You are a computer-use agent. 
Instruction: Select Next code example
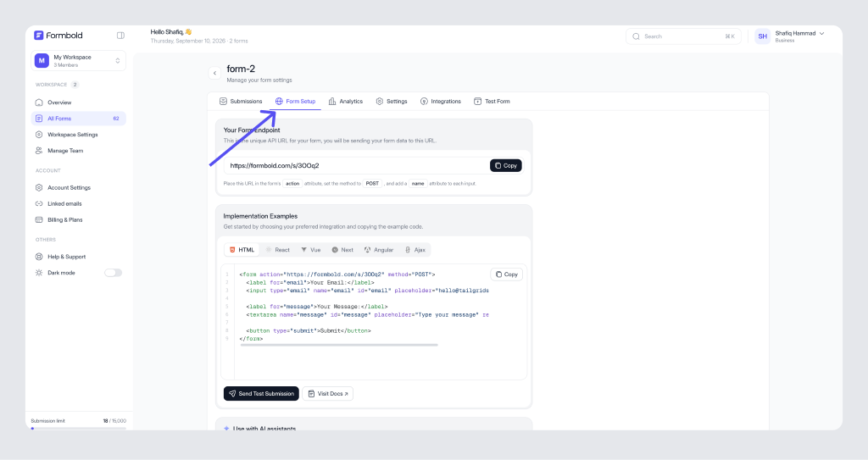tap(342, 250)
